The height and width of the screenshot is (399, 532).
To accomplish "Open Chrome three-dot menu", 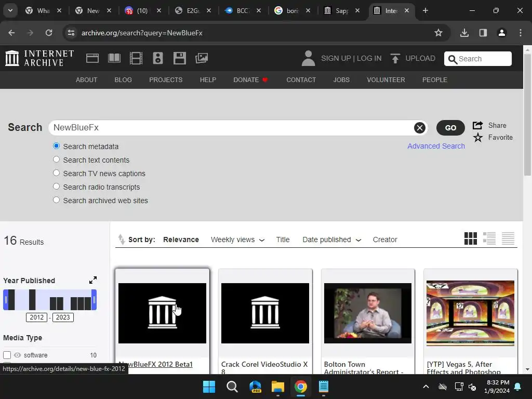I will click(521, 33).
